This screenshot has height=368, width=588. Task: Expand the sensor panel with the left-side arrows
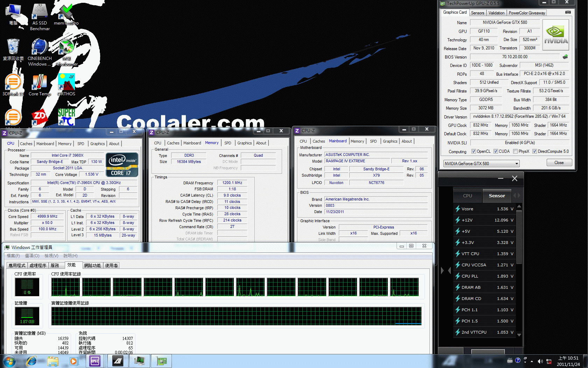point(446,271)
